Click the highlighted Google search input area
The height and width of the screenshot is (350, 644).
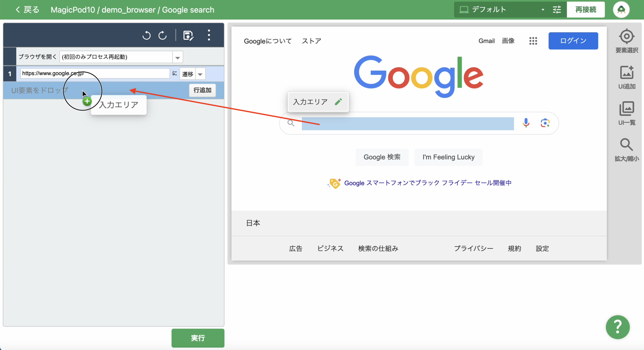pos(408,123)
